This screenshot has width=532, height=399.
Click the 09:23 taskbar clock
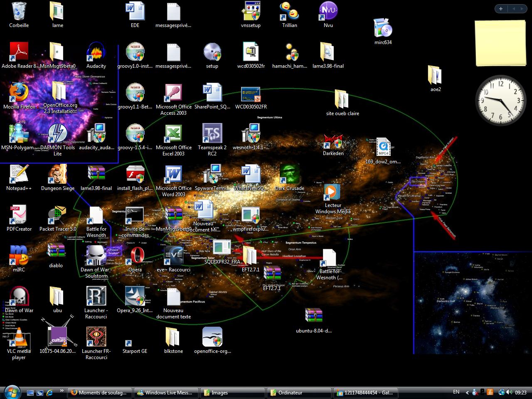pos(521,392)
